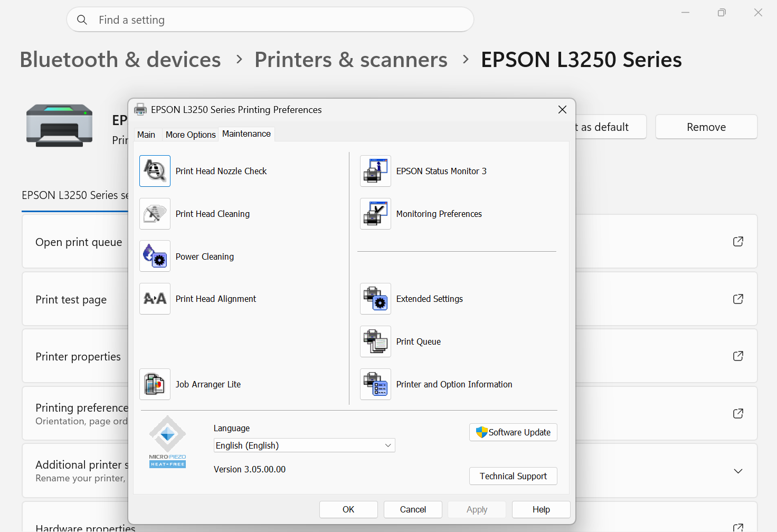Open Job Arranger Lite icon
This screenshot has height=532, width=777.
(x=155, y=384)
